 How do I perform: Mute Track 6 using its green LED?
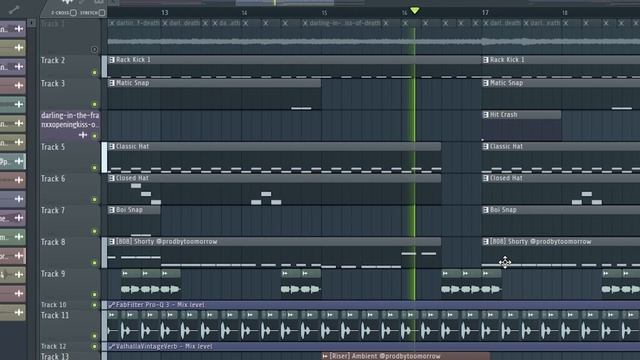(x=94, y=200)
